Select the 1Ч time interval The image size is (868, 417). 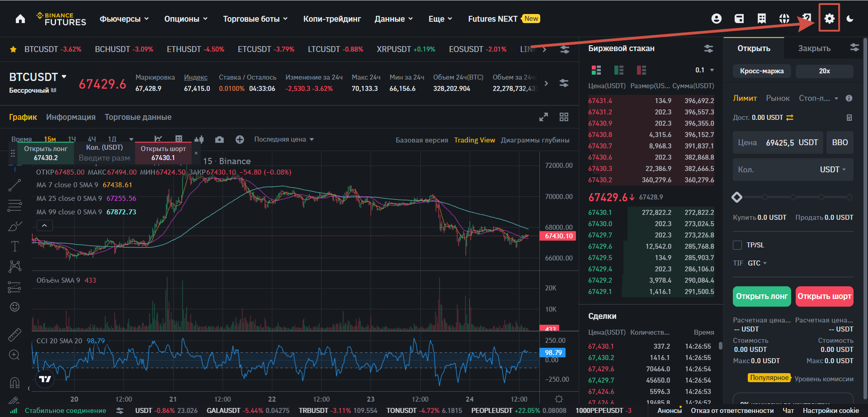(x=71, y=139)
